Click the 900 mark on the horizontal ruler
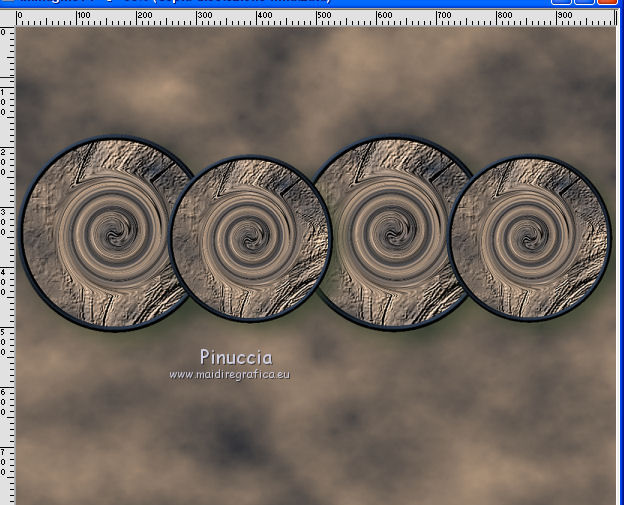 tap(564, 16)
